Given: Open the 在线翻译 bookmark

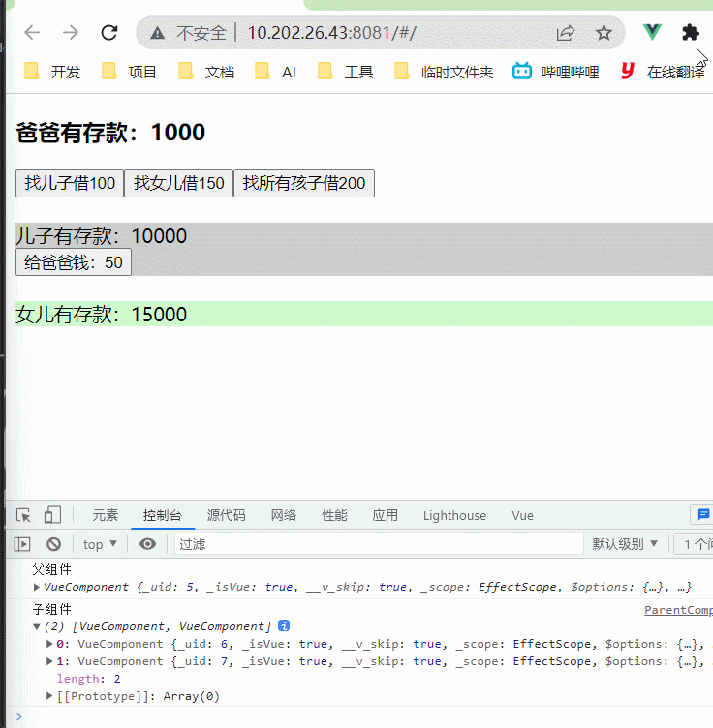Looking at the screenshot, I should 664,72.
